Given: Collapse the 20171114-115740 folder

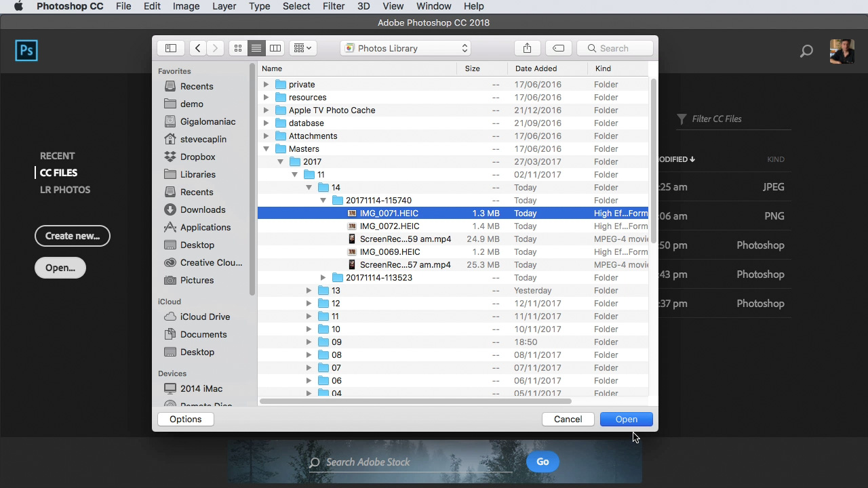Looking at the screenshot, I should 323,200.
